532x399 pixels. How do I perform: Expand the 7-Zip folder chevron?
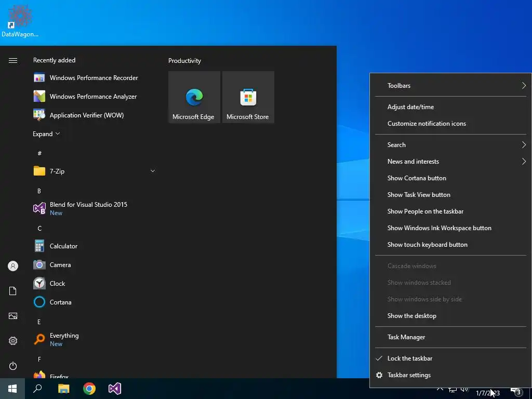(x=153, y=170)
